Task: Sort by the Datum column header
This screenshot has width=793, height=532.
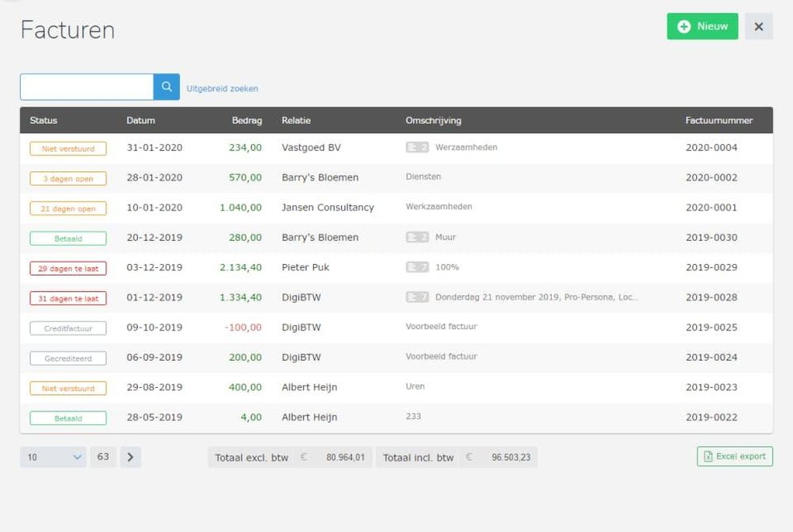Action: pyautogui.click(x=140, y=121)
